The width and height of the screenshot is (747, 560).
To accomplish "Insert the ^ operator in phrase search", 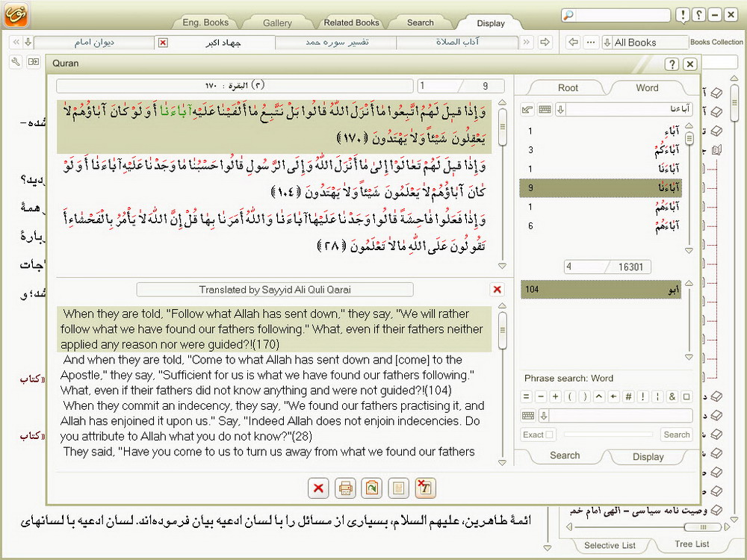I will [x=599, y=396].
